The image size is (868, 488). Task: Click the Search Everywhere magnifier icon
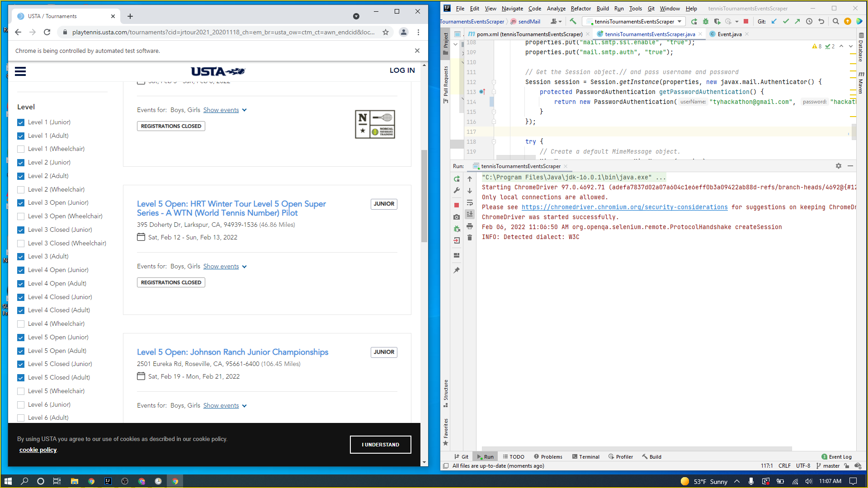pos(835,21)
